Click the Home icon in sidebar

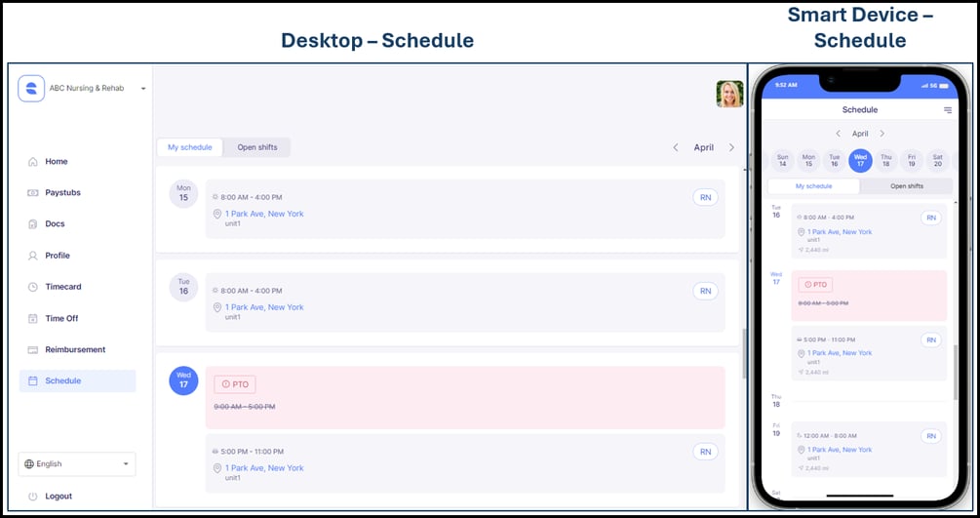coord(33,162)
